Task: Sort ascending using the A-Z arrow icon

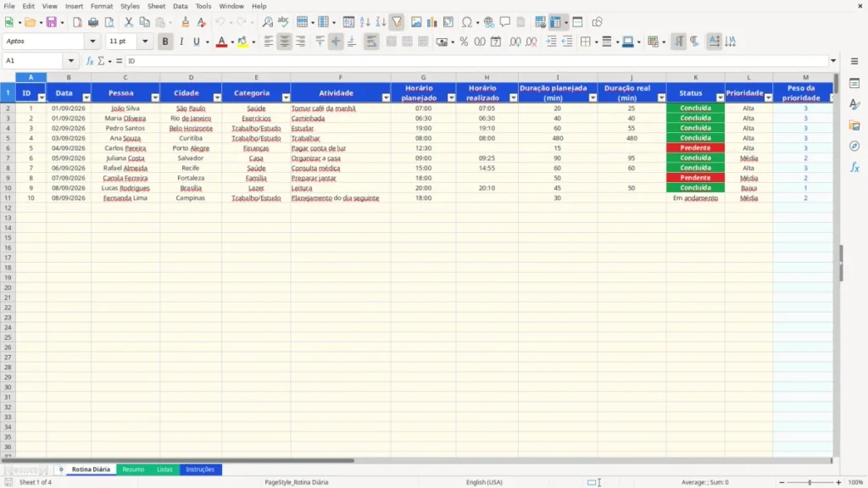Action: click(364, 22)
